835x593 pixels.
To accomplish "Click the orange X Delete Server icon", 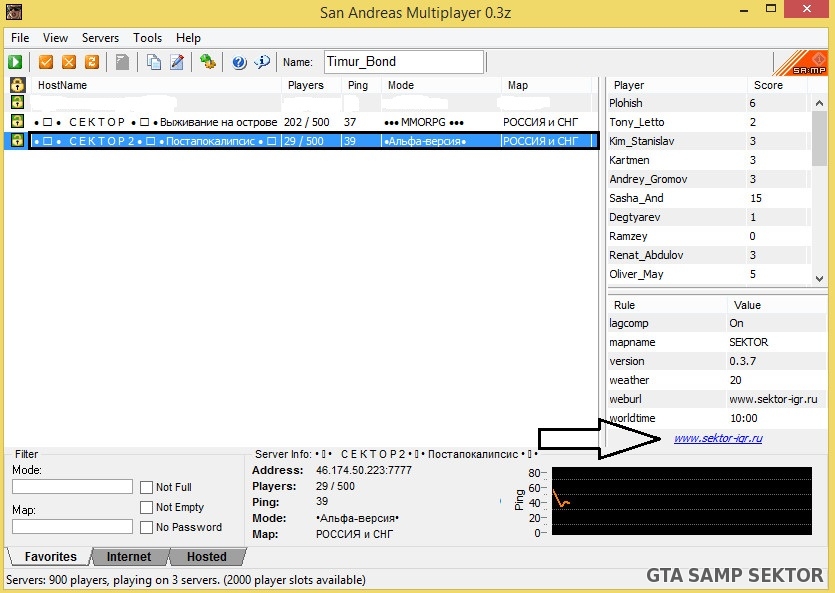I will [69, 62].
